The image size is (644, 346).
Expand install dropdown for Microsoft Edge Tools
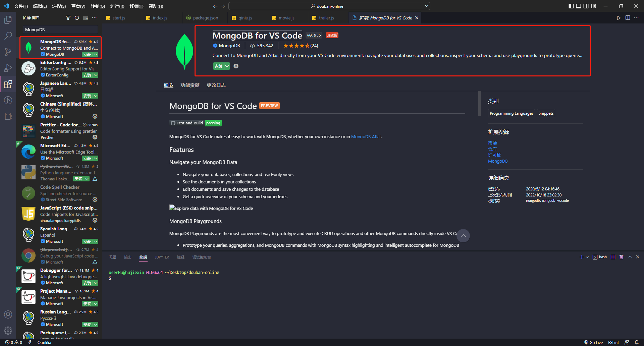pos(96,158)
